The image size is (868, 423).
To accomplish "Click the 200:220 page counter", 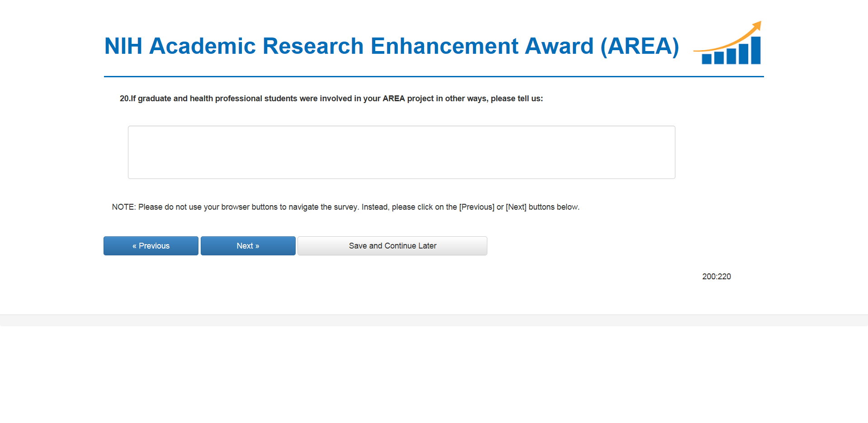I will [716, 277].
